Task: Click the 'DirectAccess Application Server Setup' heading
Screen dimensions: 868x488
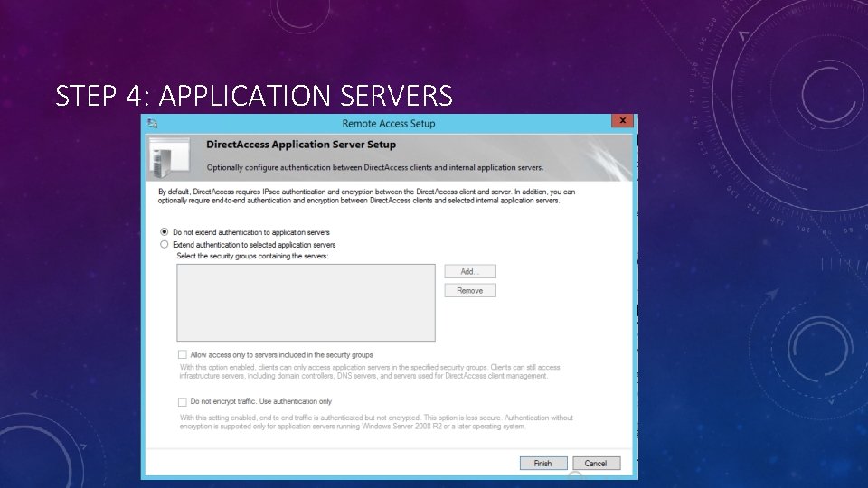Action: (301, 145)
